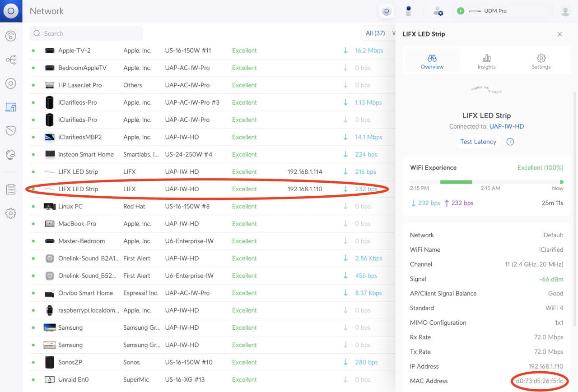Open the UniFi logo home icon
The height and width of the screenshot is (392, 578).
point(11,11)
